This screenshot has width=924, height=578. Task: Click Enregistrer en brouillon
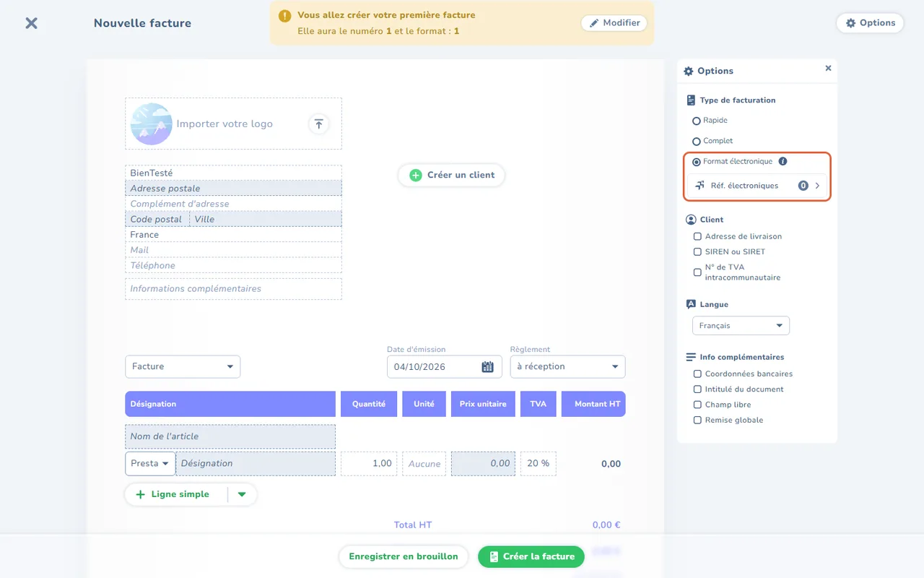pos(404,557)
